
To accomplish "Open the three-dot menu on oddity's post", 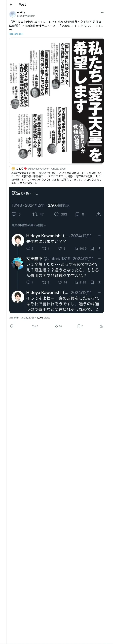I will (x=102, y=13).
